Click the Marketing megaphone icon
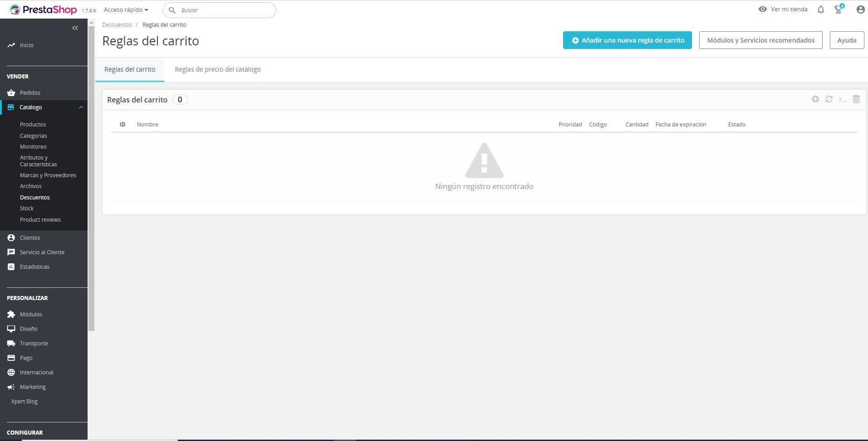Image resolution: width=868 pixels, height=441 pixels. point(11,387)
